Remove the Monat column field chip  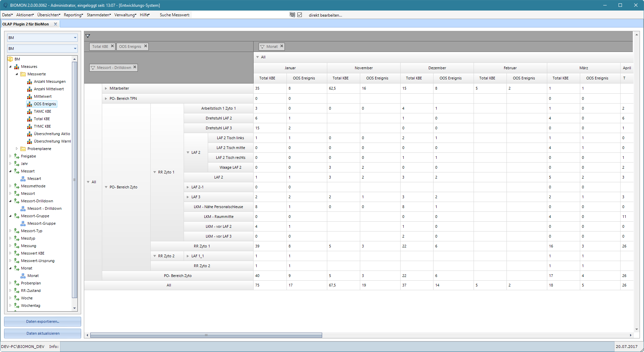[282, 46]
